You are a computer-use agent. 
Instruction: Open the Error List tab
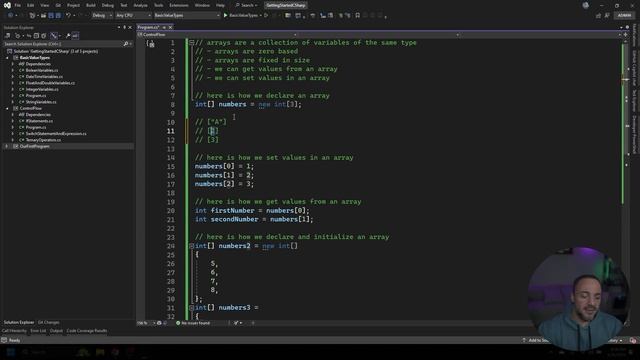[x=38, y=331]
